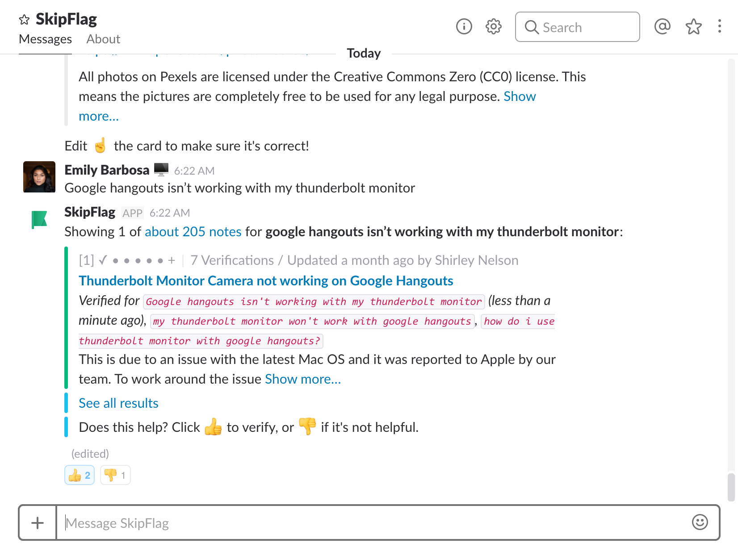Expand Pexels license text with Show more
Viewport: 738px width, 560px height.
coord(520,96)
